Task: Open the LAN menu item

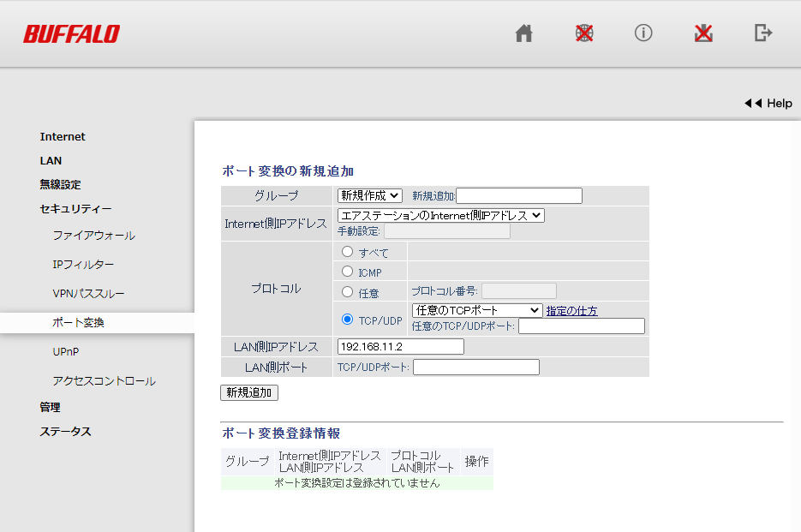Action: pos(51,160)
